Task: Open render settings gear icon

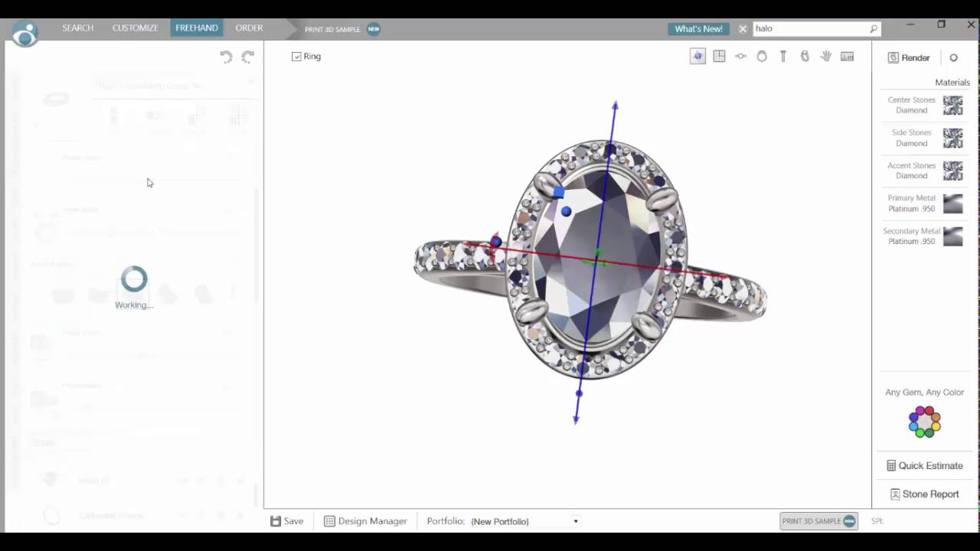Action: 953,58
